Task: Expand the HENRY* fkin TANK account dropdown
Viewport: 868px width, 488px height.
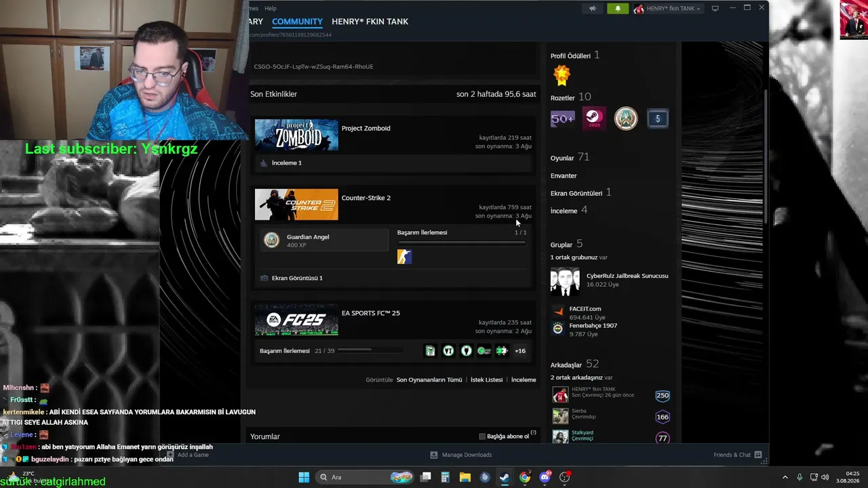Action: pos(667,9)
